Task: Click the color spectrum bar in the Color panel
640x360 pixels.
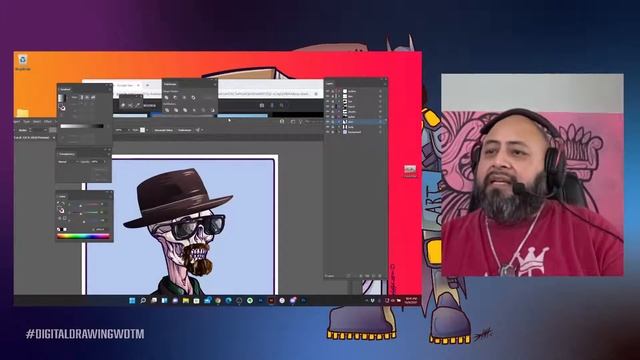Action: click(x=83, y=236)
